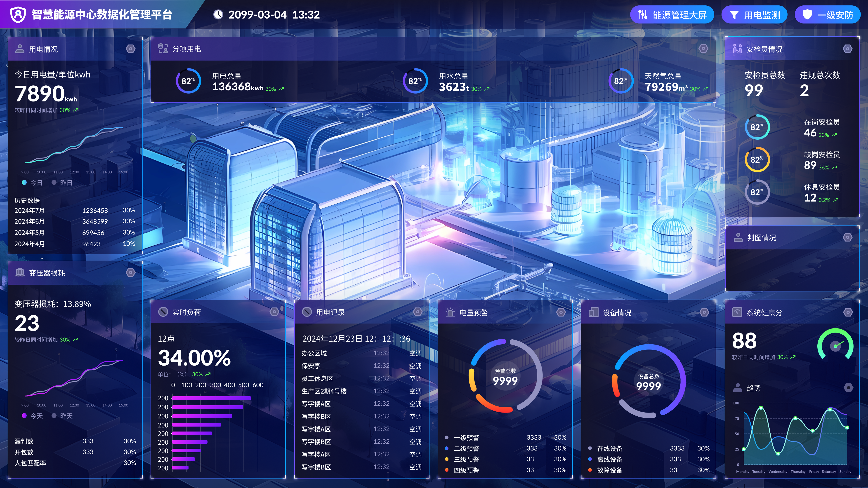This screenshot has height=488, width=868.
Task: Open the 一级安防 tab
Action: pos(827,15)
